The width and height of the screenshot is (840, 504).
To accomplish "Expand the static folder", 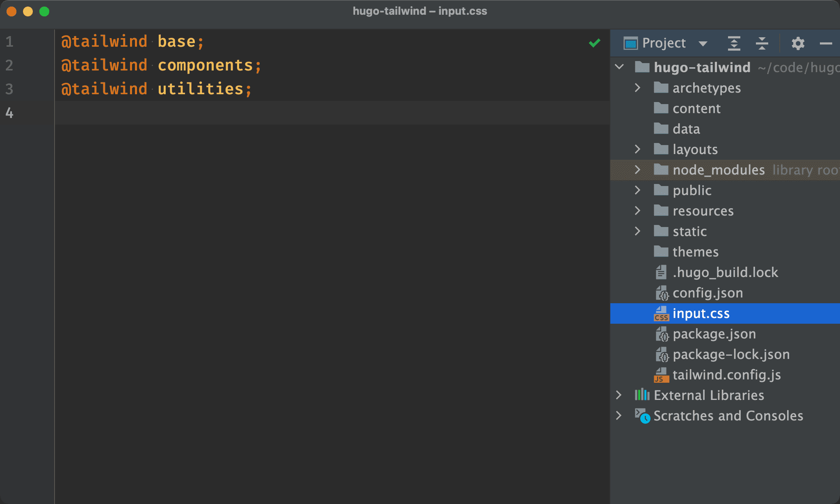I will 638,231.
